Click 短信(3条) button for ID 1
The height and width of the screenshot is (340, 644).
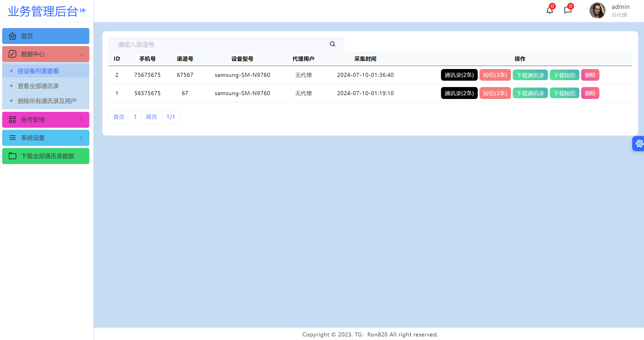click(494, 93)
